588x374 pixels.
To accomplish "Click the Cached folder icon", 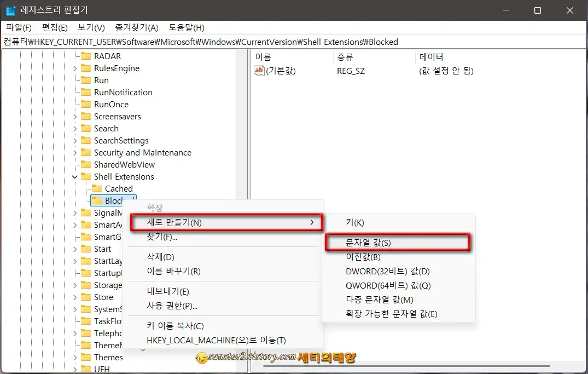I will (x=96, y=188).
